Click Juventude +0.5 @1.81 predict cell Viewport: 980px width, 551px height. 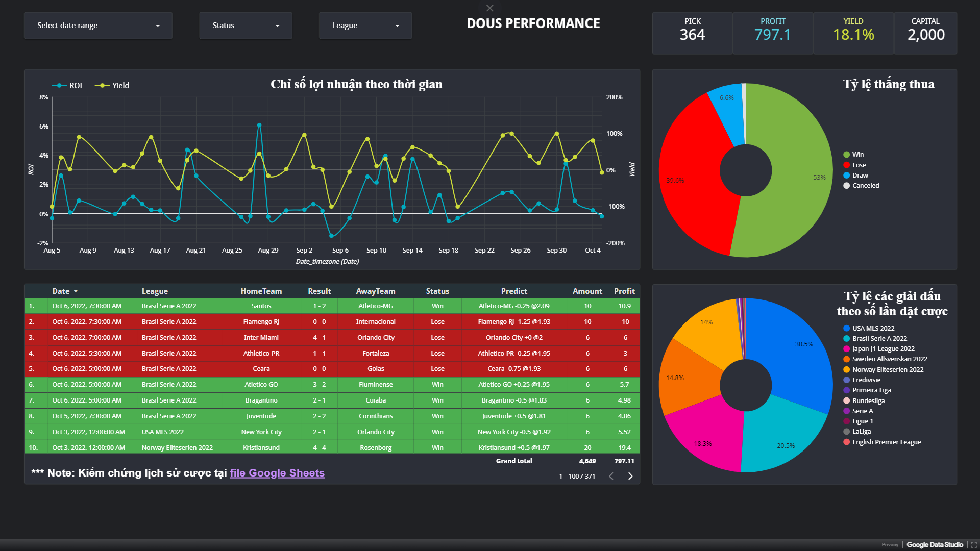pos(514,416)
